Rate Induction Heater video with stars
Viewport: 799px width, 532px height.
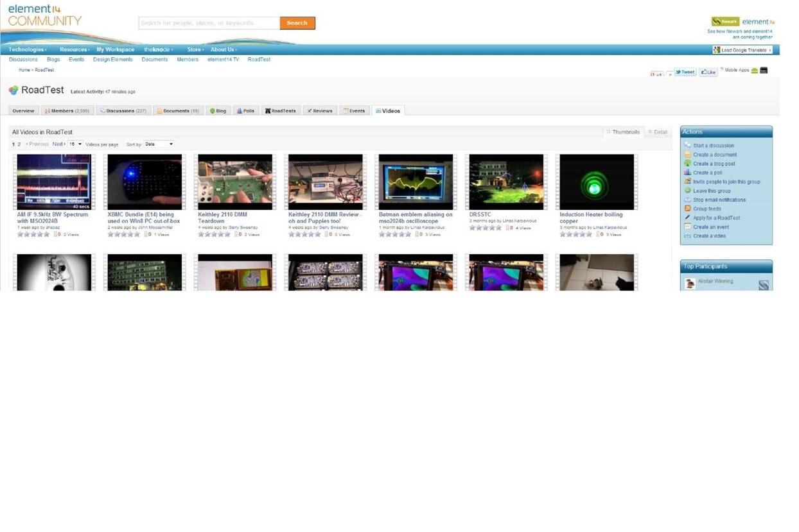[x=575, y=234]
